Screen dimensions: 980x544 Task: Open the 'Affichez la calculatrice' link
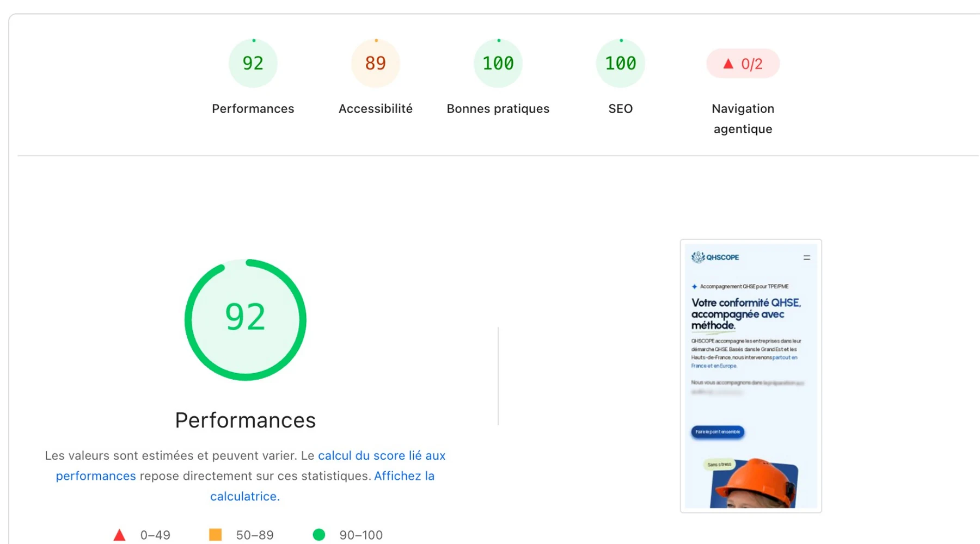(322, 486)
